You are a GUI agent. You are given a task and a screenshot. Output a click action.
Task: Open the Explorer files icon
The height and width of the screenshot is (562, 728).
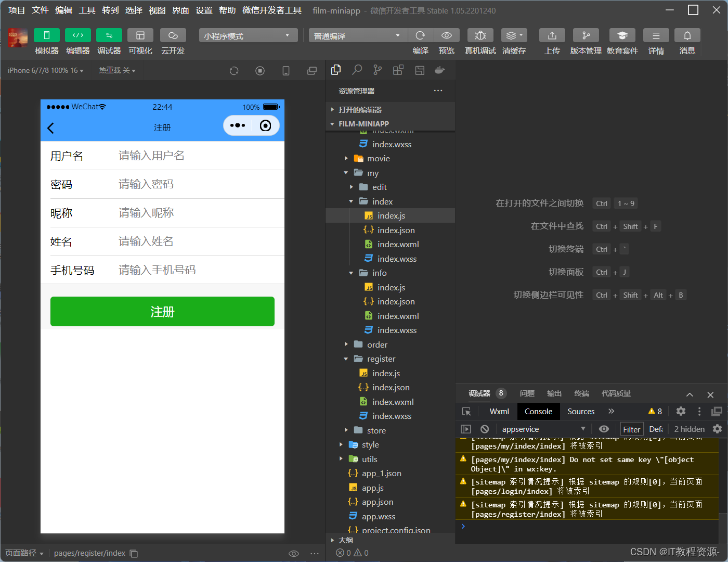pyautogui.click(x=336, y=70)
